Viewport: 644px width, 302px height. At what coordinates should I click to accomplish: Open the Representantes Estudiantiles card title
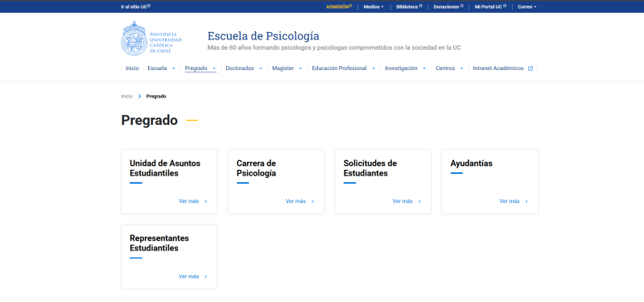click(159, 243)
